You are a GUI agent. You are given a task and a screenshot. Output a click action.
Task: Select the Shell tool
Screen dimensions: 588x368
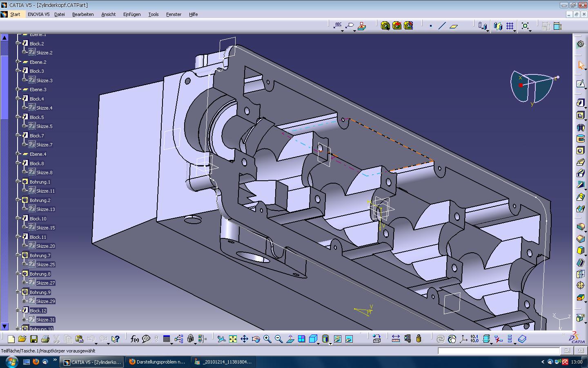coord(580,262)
